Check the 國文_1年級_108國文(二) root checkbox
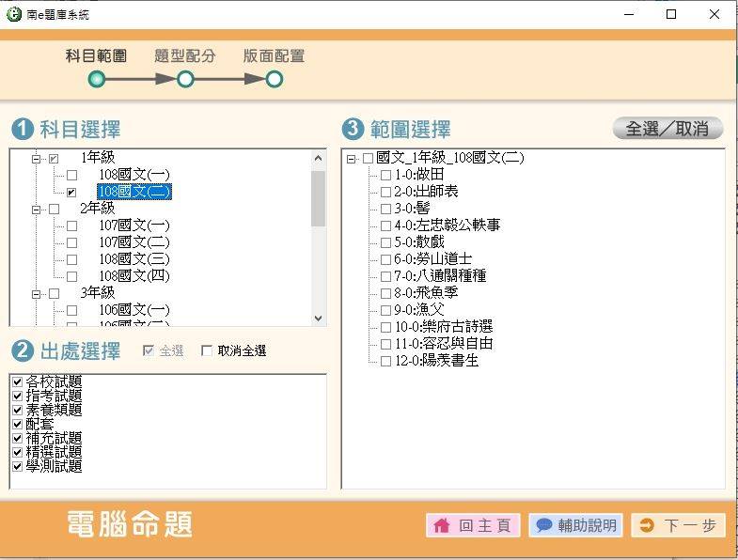 coord(368,159)
